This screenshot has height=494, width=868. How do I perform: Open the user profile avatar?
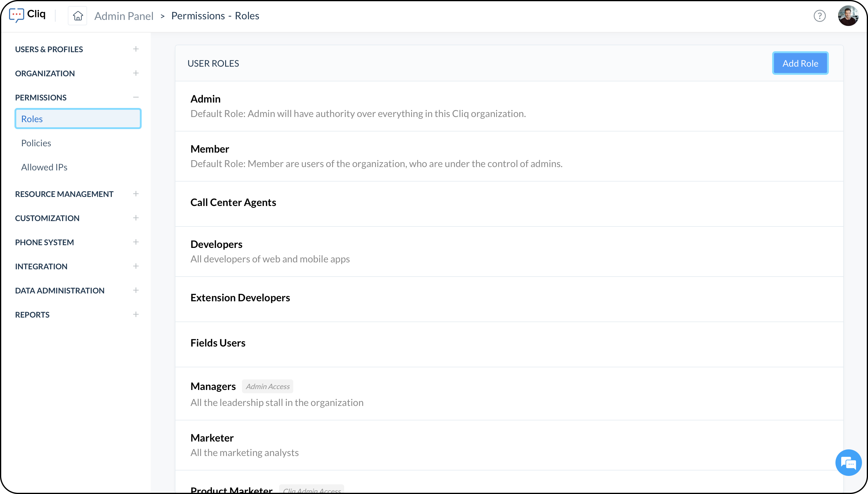click(848, 16)
